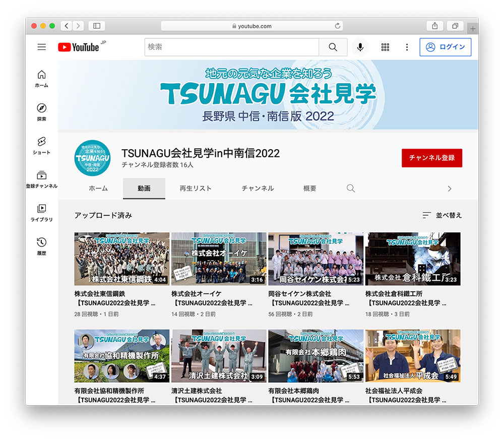The image size is (504, 439).
Task: Click the 18 回視聴・3 日前 metadata
Action: coord(388,314)
